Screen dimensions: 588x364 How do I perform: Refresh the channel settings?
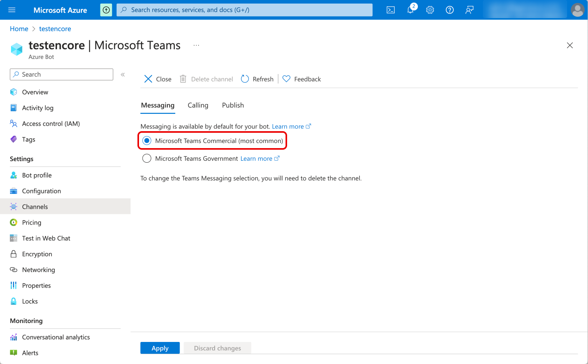(257, 79)
